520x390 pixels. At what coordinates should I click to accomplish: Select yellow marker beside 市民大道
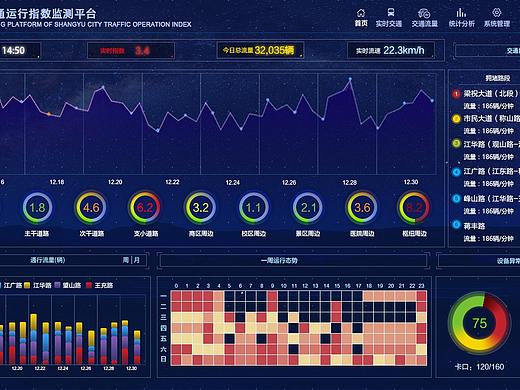tap(456, 119)
